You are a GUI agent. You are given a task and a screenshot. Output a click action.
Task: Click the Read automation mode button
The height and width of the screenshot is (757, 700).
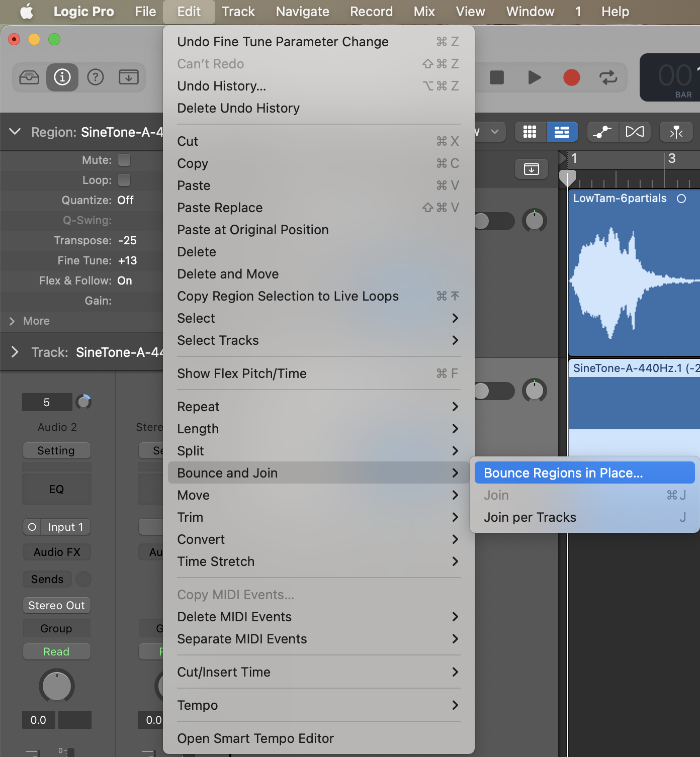pyautogui.click(x=56, y=651)
